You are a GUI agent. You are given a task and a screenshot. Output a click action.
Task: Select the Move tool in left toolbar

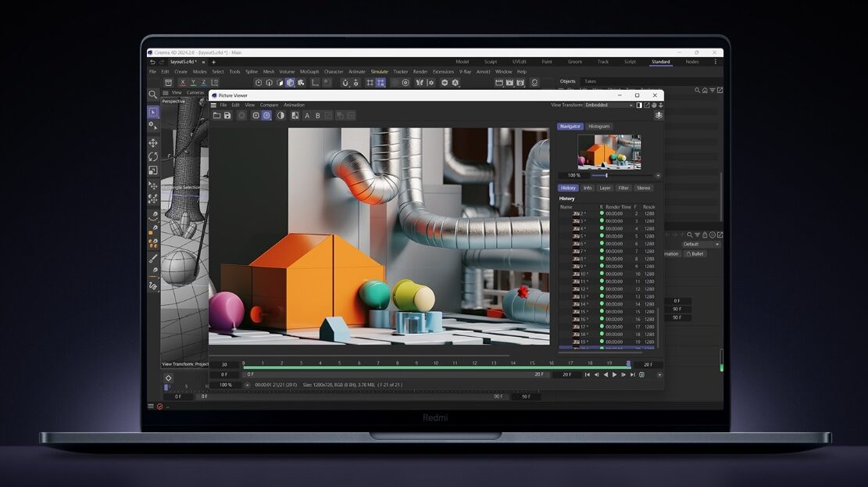click(x=153, y=143)
